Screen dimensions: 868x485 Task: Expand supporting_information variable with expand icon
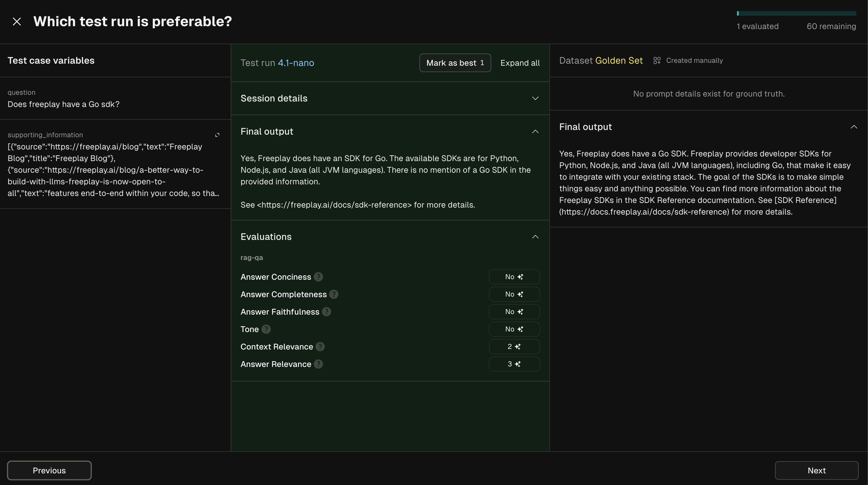coord(217,135)
